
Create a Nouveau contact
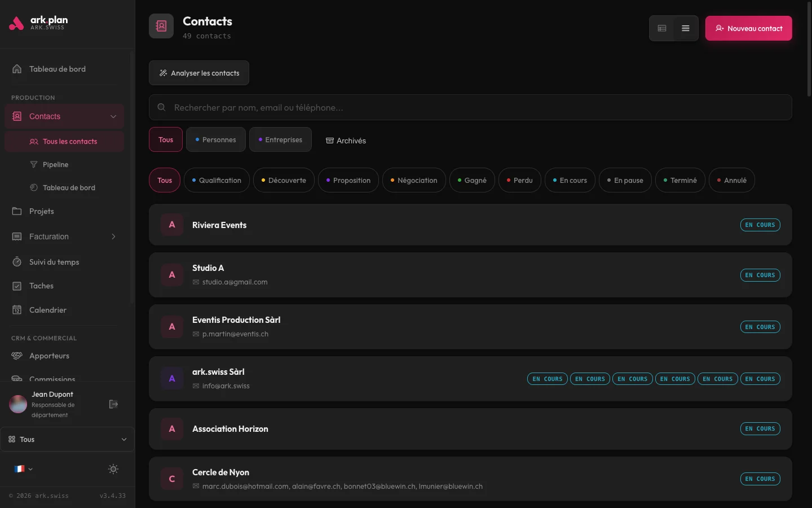pyautogui.click(x=748, y=28)
